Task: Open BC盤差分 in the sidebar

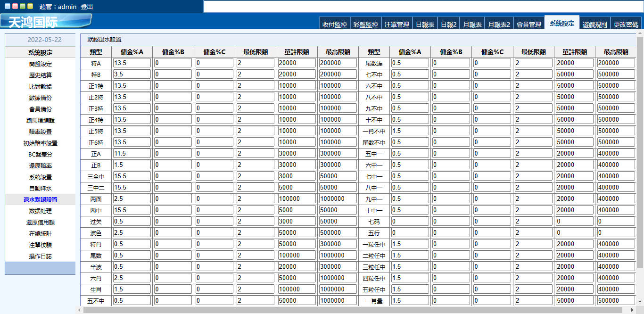Action: coord(40,155)
